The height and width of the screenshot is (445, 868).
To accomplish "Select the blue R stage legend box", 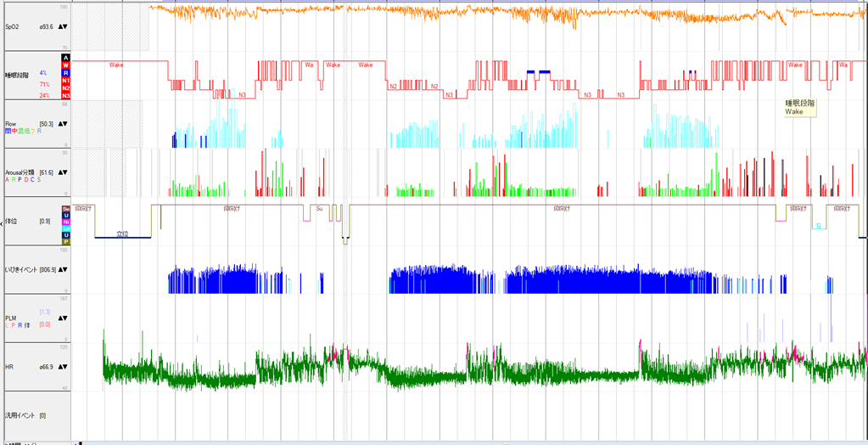I will (66, 73).
